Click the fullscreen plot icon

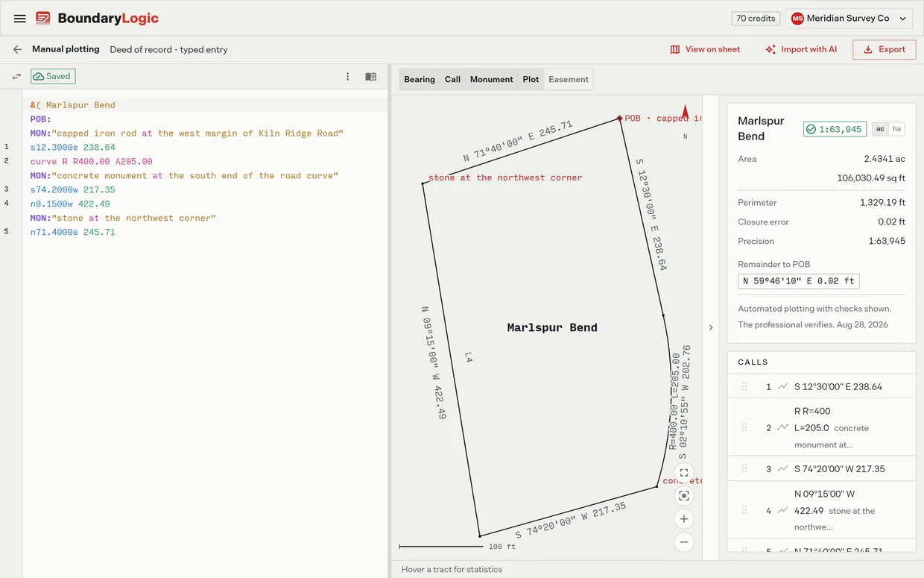[684, 473]
